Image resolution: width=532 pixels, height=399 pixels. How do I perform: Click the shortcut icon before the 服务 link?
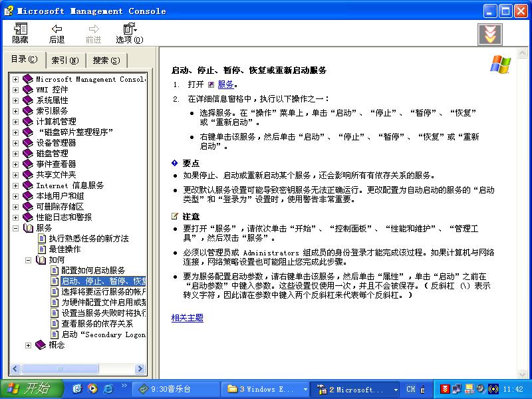211,85
